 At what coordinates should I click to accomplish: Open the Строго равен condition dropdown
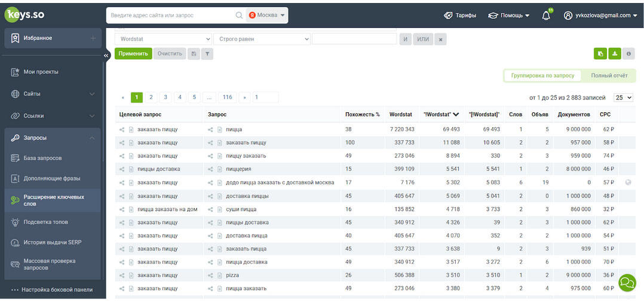click(263, 39)
